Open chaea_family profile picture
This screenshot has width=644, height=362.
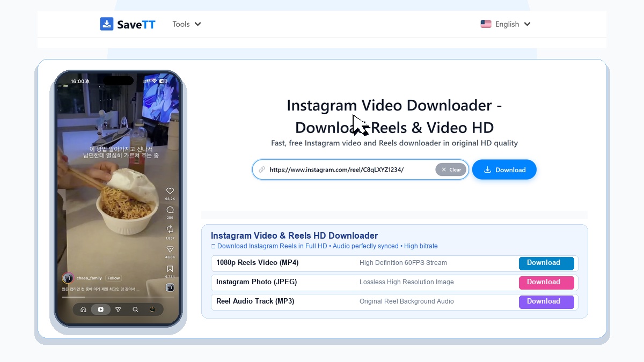[68, 278]
